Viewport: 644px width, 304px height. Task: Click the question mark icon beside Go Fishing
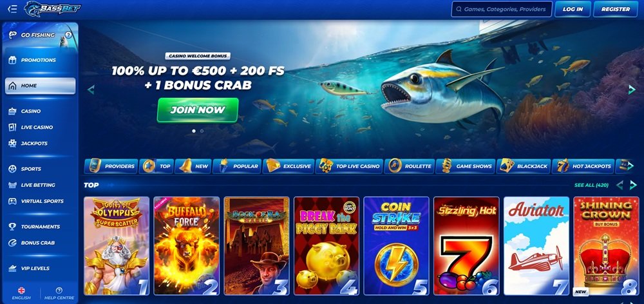(68, 35)
